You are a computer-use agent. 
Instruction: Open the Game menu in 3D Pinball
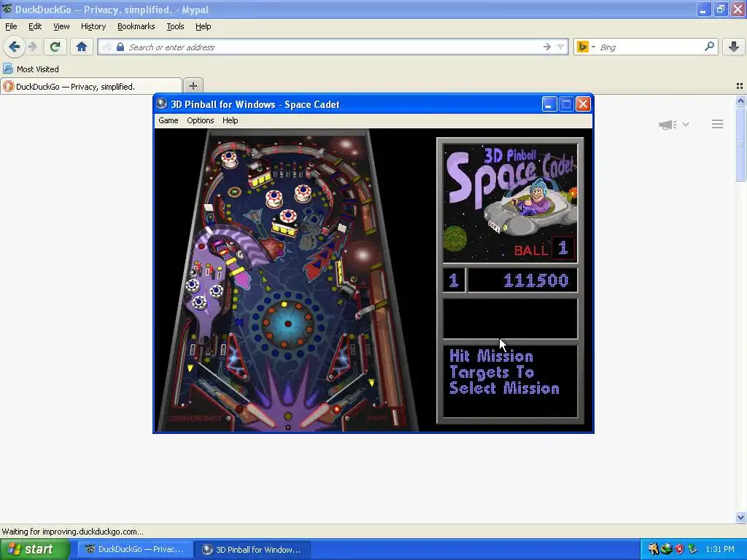169,120
